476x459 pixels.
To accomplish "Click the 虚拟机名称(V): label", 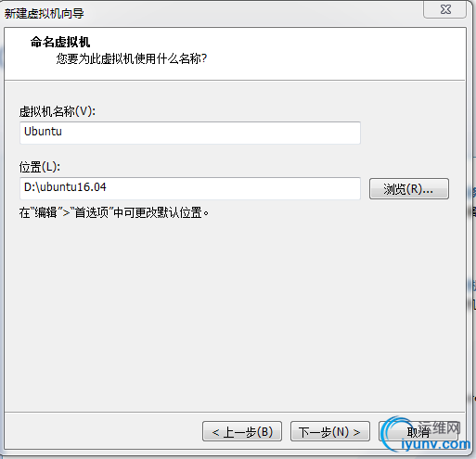I will point(58,111).
